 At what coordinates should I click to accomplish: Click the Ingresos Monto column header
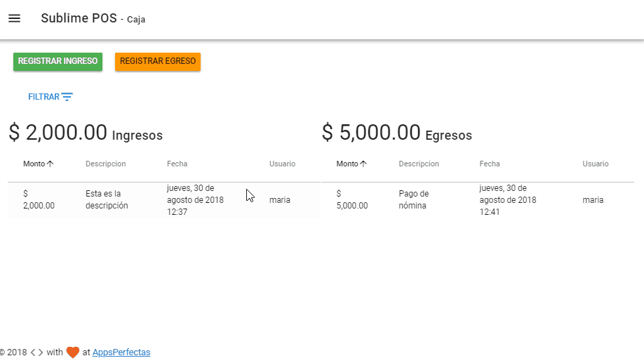(34, 164)
